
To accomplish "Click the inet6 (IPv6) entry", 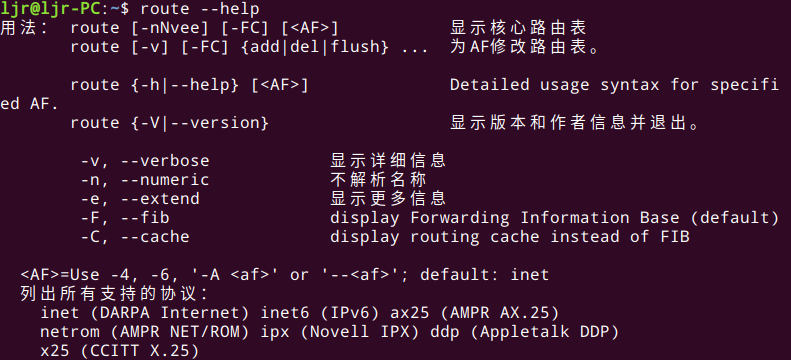I will click(319, 313).
